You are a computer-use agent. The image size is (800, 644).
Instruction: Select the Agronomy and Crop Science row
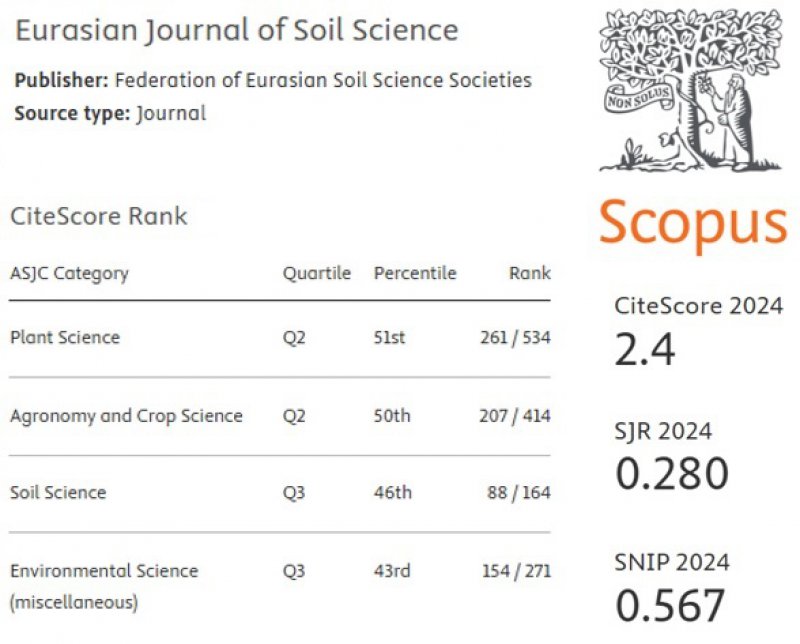(280, 416)
